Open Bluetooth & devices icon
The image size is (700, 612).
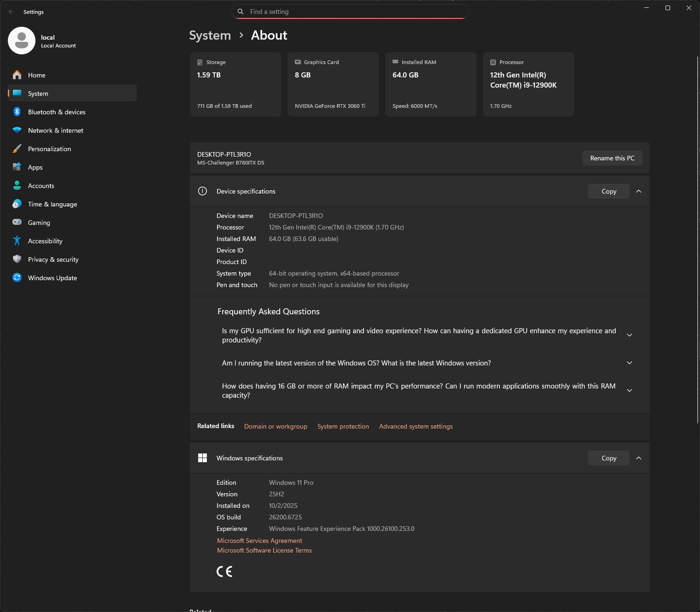click(x=17, y=112)
